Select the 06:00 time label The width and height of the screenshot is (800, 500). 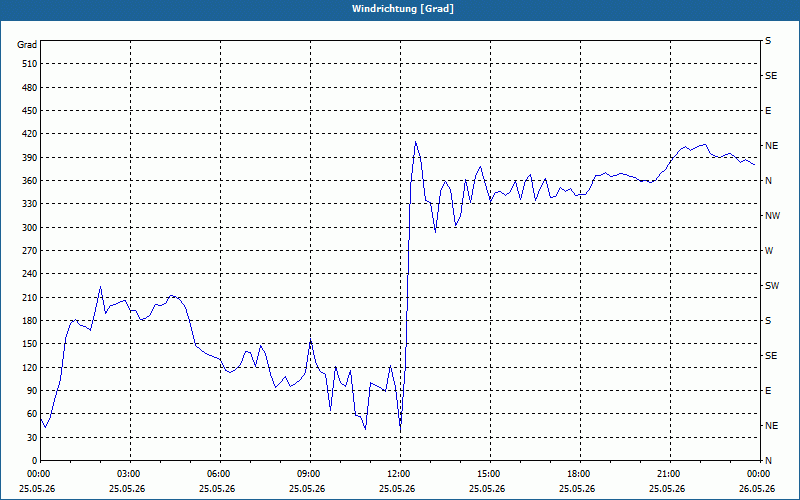coord(220,474)
